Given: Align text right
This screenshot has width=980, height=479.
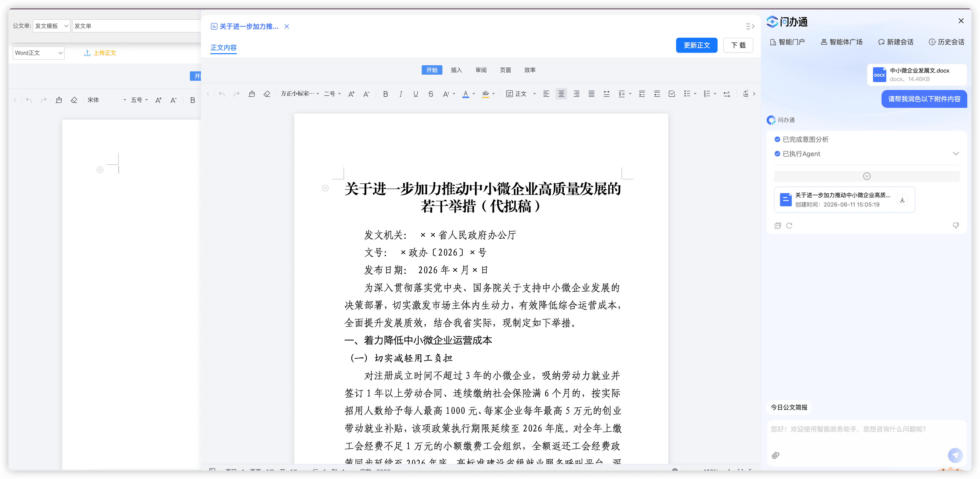Looking at the screenshot, I should click(x=576, y=94).
